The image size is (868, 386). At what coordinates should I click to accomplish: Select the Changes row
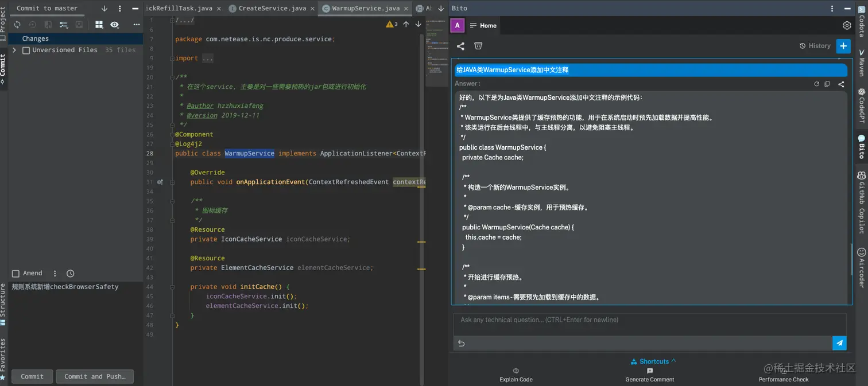tap(76, 38)
